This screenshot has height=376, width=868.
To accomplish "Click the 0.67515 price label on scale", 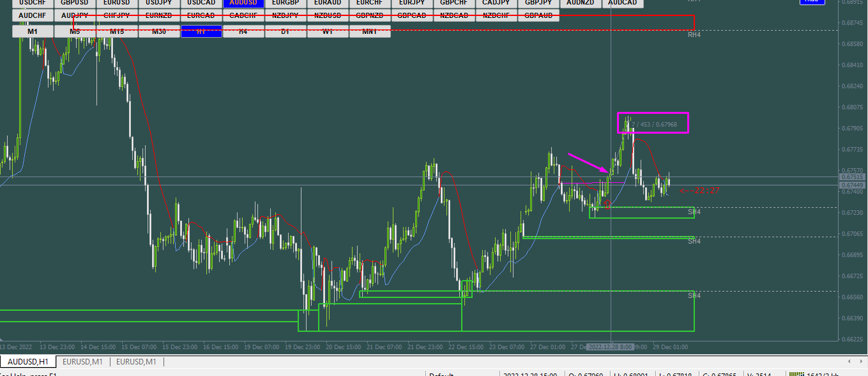I will pos(853,176).
